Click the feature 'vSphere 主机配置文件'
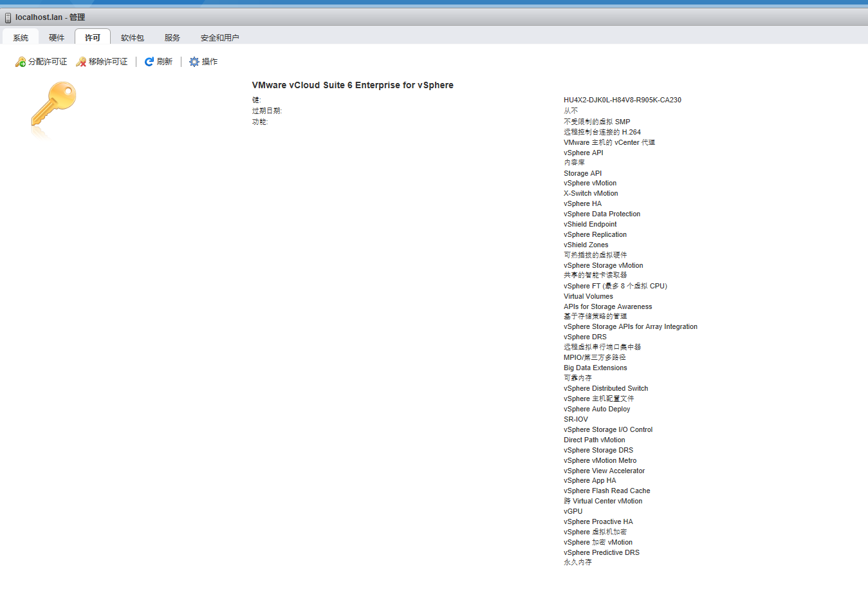This screenshot has width=868, height=600. click(x=599, y=398)
